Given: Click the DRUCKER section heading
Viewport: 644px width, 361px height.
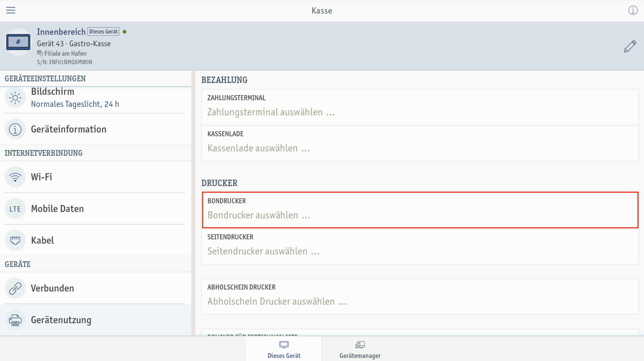Looking at the screenshot, I should coord(220,183).
